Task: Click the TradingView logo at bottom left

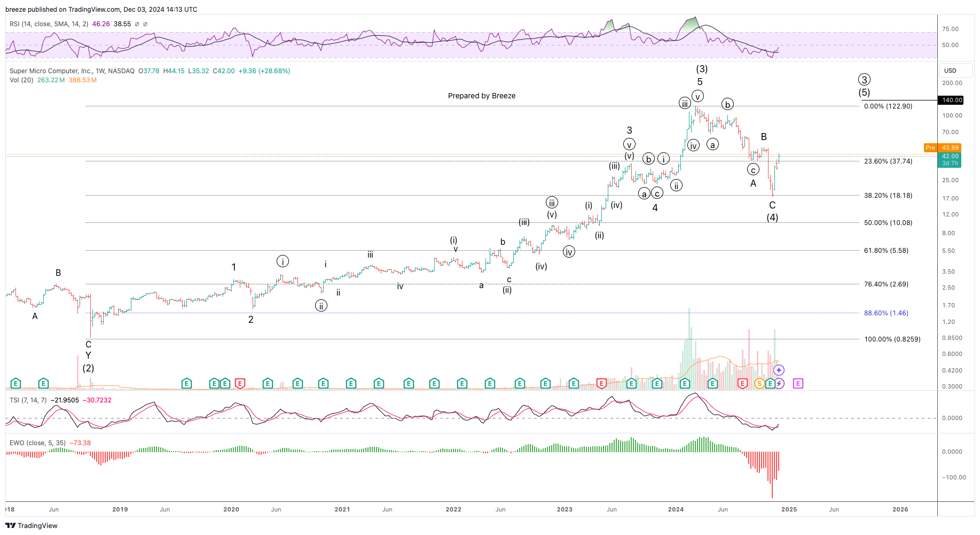Action: 32,525
